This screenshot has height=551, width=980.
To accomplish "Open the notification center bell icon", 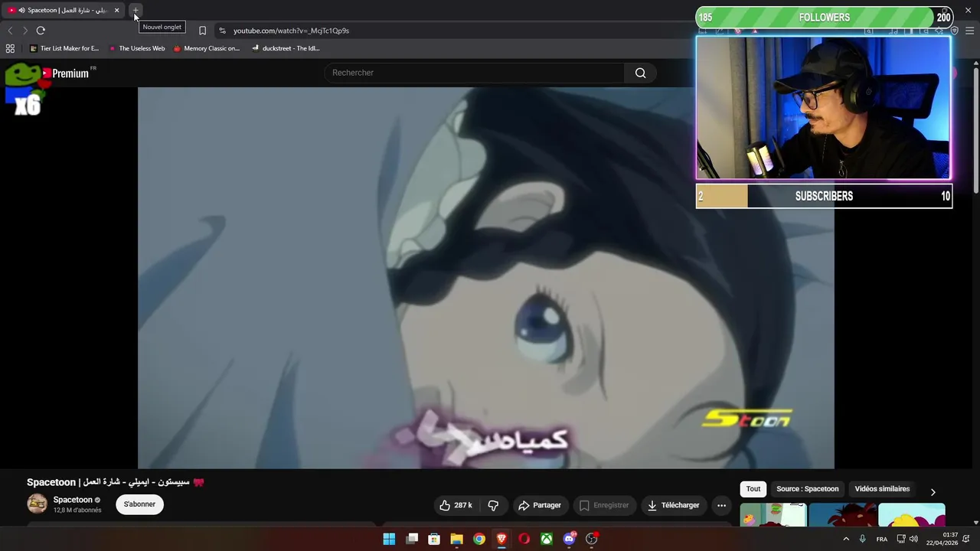I will [x=967, y=539].
